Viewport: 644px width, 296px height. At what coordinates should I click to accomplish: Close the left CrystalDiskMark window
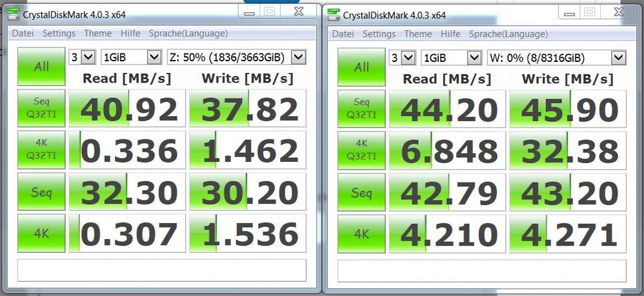click(x=299, y=12)
